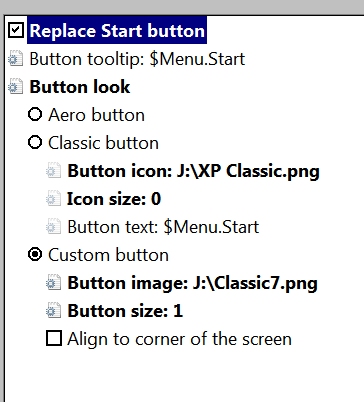Click the settings icon beside Button size
Viewport: 364px width, 402px height.
pyautogui.click(x=54, y=311)
